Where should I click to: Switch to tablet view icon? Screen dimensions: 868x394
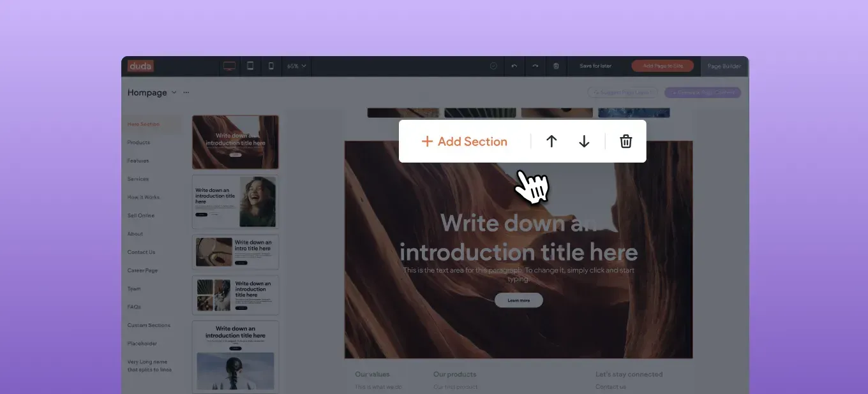tap(250, 66)
